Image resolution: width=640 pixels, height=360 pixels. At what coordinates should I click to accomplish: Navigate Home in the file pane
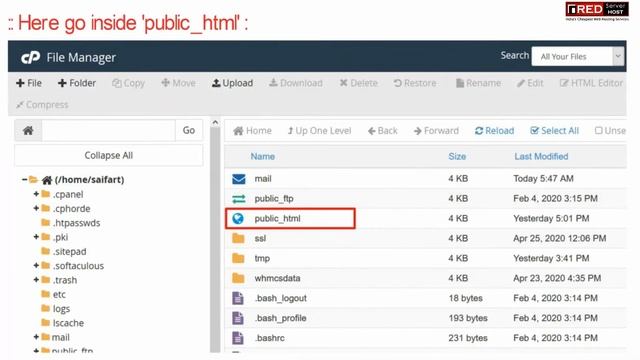click(x=252, y=131)
